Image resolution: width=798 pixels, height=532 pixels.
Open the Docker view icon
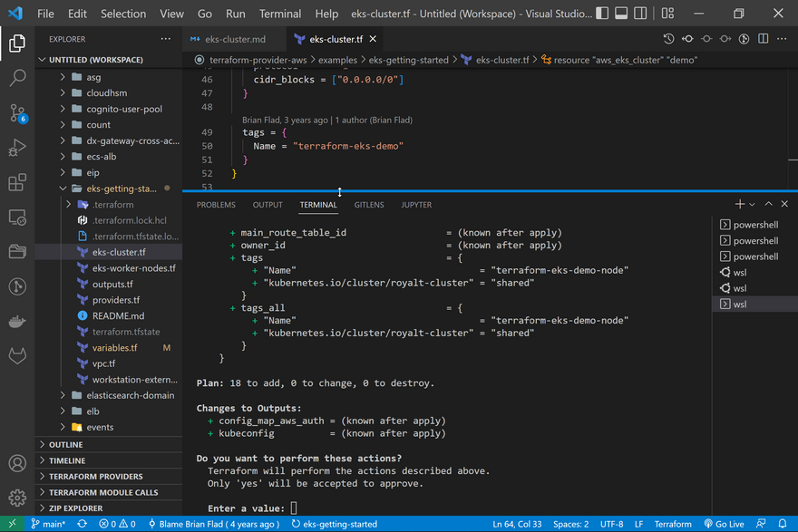click(17, 322)
